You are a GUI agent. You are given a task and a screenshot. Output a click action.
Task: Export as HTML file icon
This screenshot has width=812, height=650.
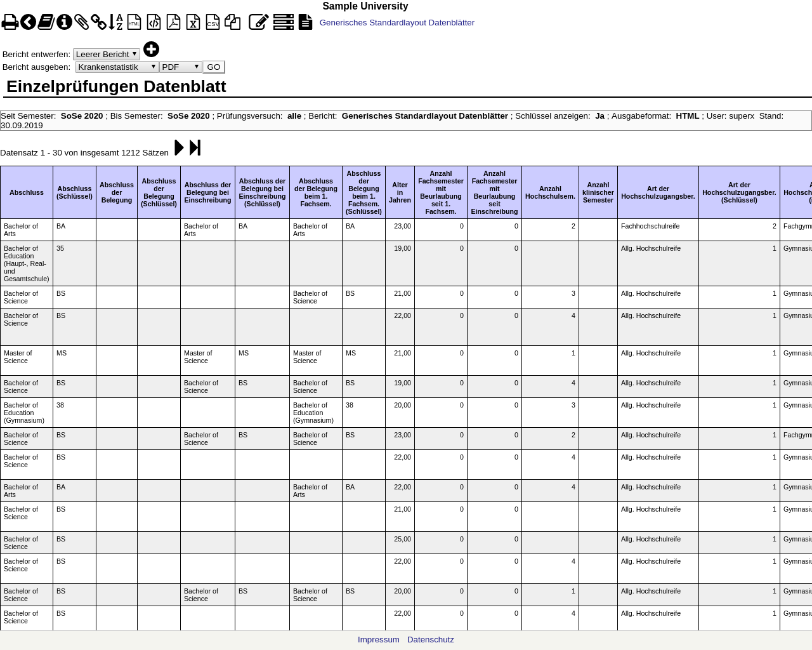(x=134, y=22)
